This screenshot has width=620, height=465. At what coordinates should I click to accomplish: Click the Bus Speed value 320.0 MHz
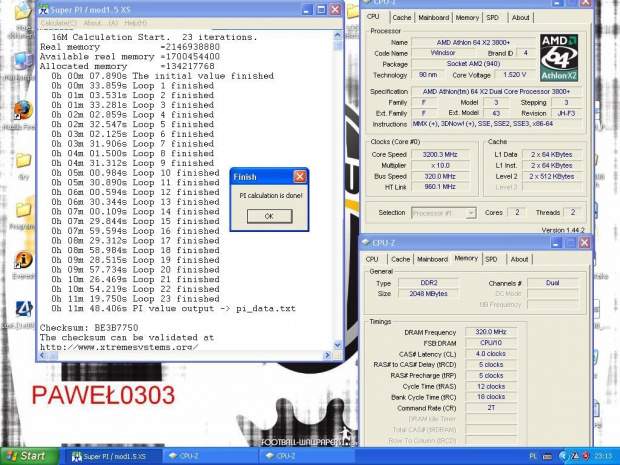pyautogui.click(x=440, y=176)
